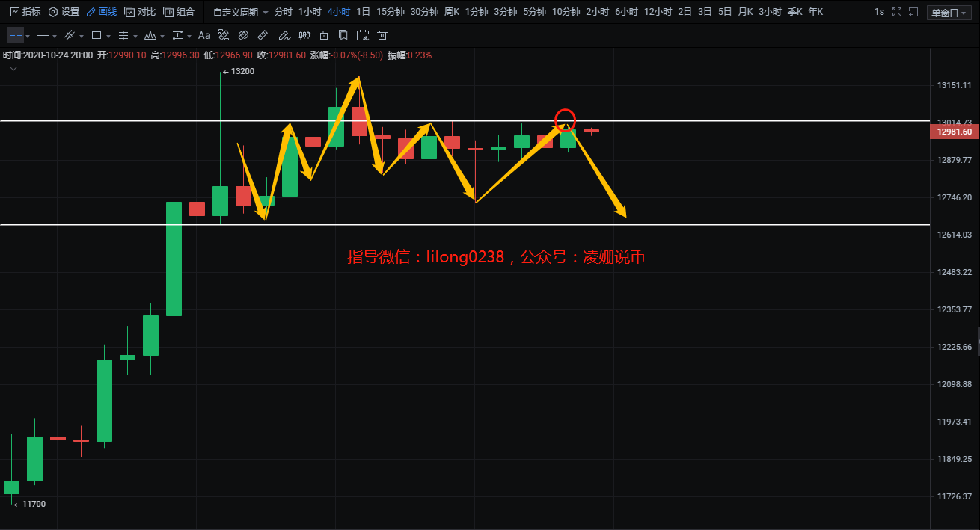Toggle the 对比 compare mode
Screen dimensions: 980x530
140,12
